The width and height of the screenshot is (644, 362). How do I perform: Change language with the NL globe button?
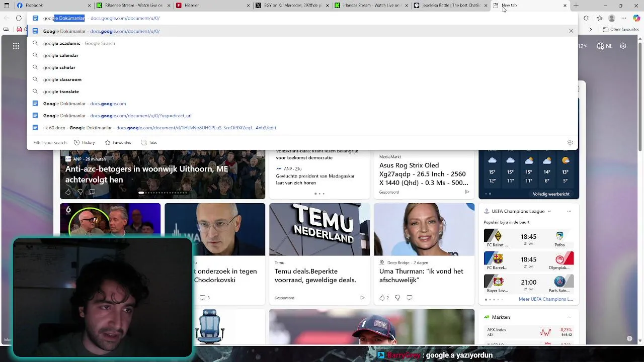(604, 46)
